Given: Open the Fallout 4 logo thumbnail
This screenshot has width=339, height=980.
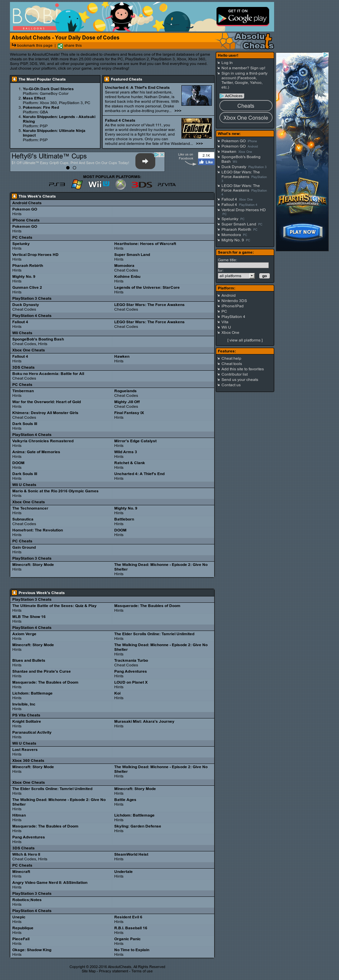Looking at the screenshot, I should point(197,128).
